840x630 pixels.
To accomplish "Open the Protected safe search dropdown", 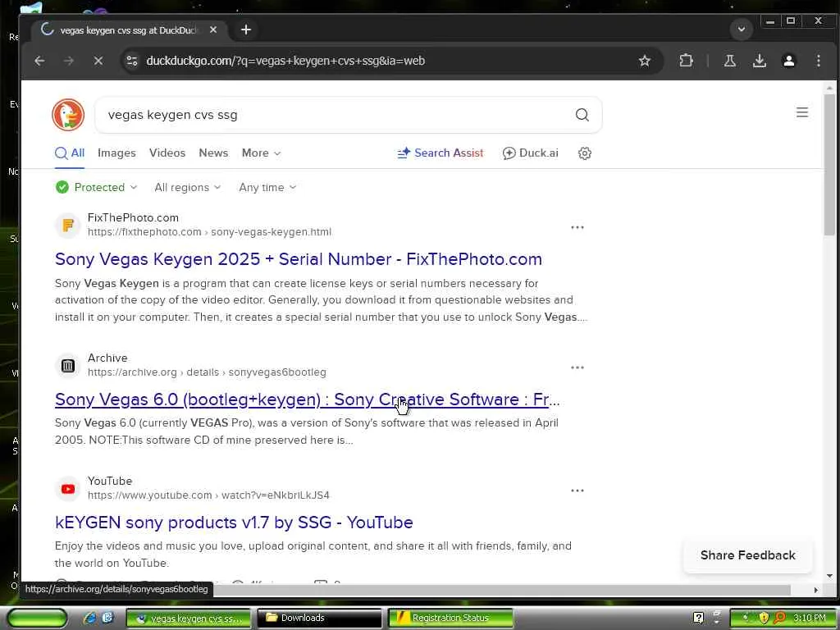I will click(97, 188).
